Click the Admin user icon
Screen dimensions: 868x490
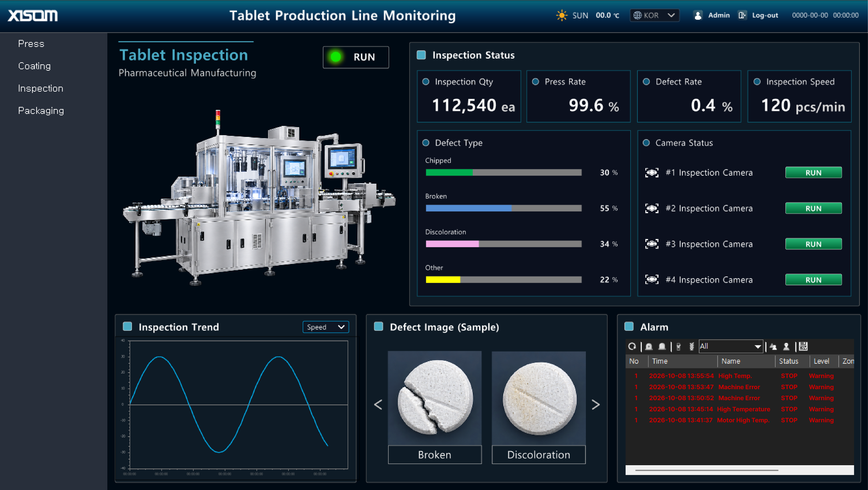(x=698, y=15)
